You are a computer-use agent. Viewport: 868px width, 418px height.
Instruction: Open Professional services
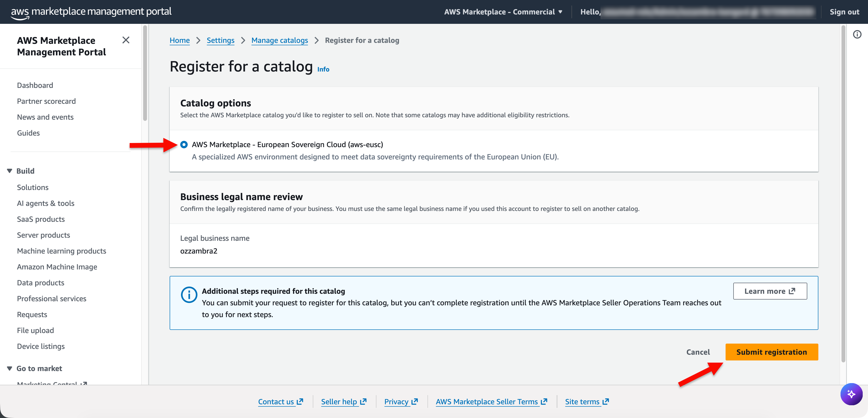click(x=52, y=299)
